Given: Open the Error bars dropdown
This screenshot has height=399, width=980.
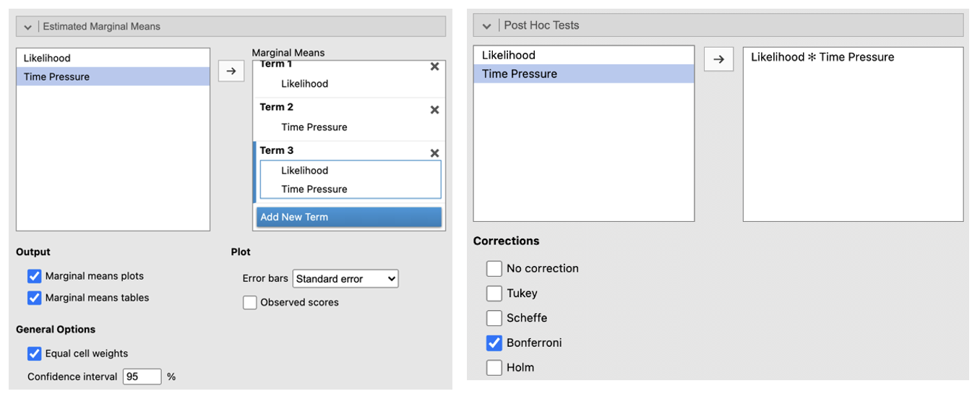Looking at the screenshot, I should click(x=345, y=278).
